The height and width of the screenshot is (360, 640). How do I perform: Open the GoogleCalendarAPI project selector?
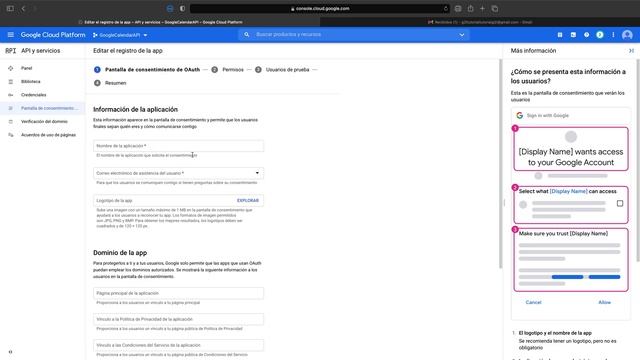pyautogui.click(x=120, y=35)
